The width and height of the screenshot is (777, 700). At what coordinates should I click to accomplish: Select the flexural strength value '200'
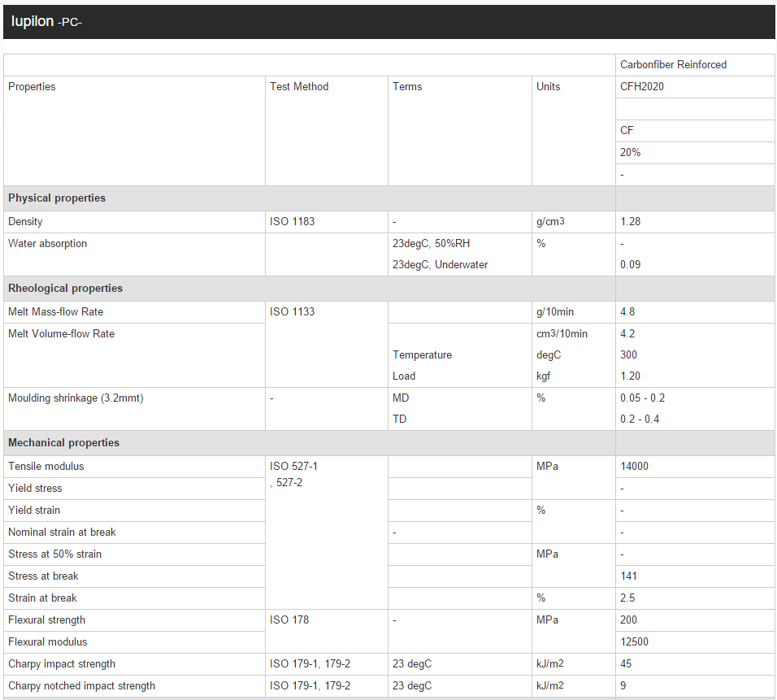click(x=628, y=620)
